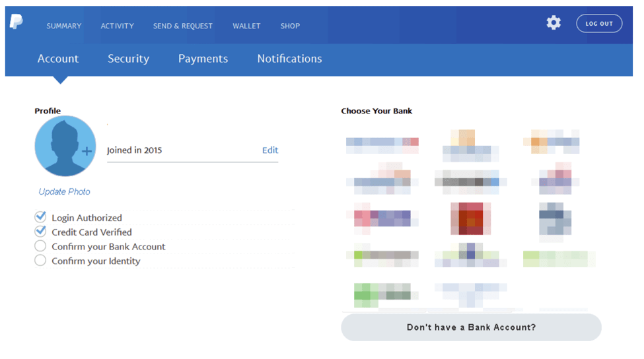Toggle the Credit Card Verified checkmark
The image size is (644, 359).
click(x=40, y=231)
